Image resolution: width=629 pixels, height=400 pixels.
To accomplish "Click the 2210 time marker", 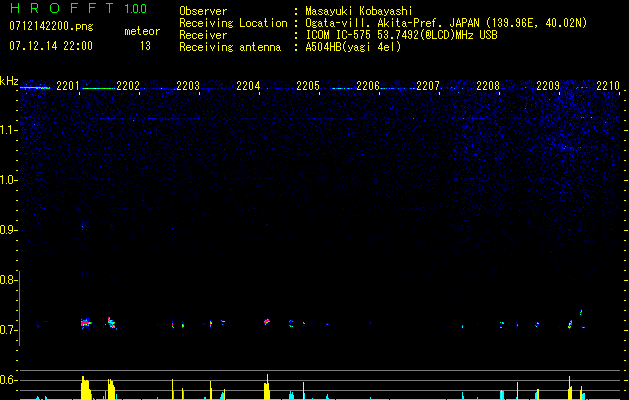I will click(608, 86).
